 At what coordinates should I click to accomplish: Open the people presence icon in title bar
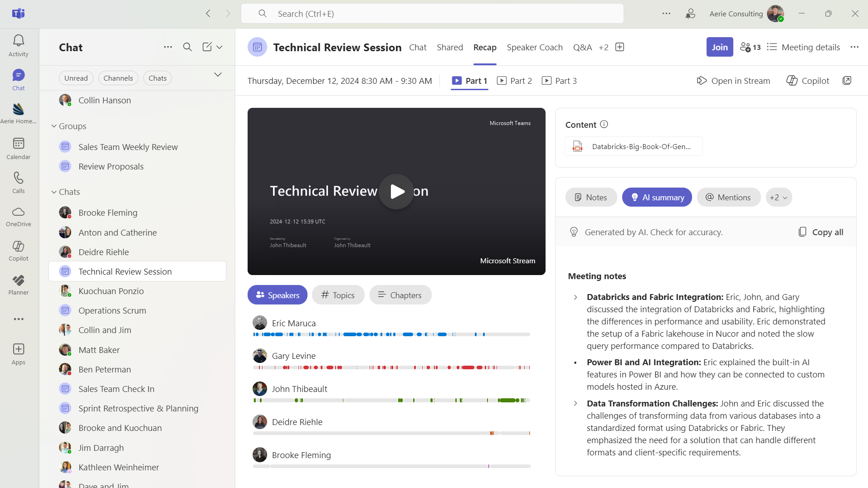pyautogui.click(x=690, y=14)
